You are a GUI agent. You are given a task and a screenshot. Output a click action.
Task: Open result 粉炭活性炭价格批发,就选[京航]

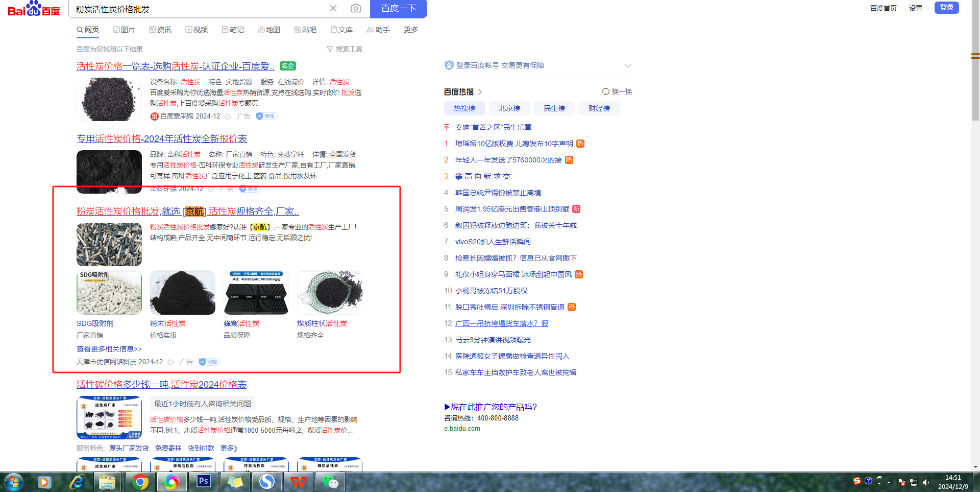click(x=188, y=211)
